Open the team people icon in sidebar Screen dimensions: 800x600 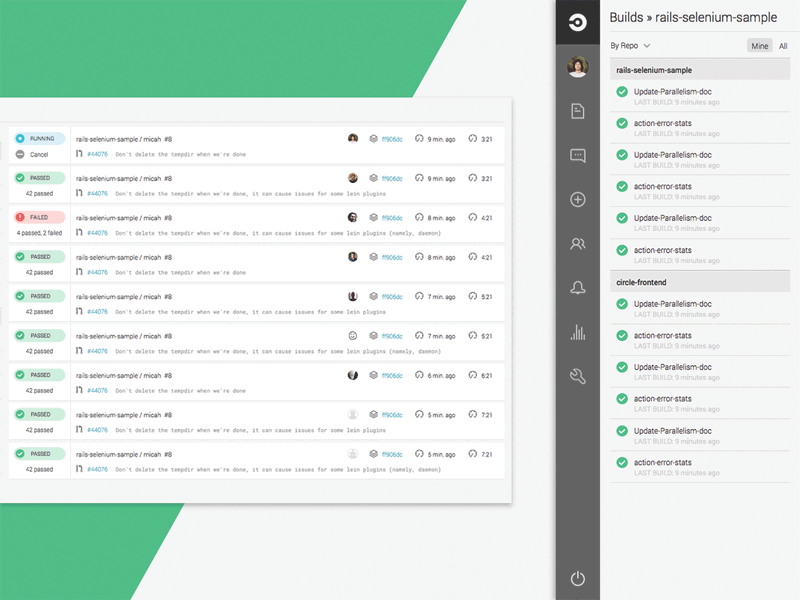pos(578,244)
